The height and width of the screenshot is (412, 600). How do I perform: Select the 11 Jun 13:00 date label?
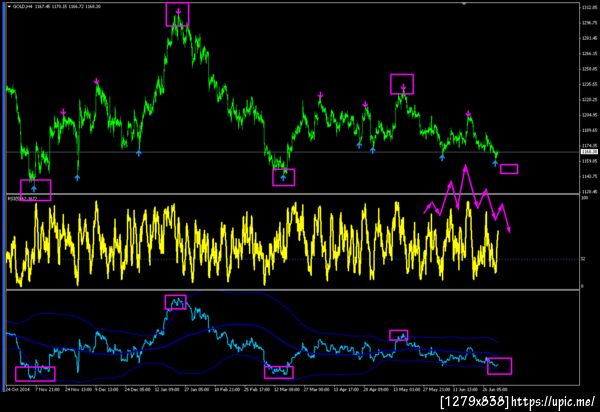466,389
